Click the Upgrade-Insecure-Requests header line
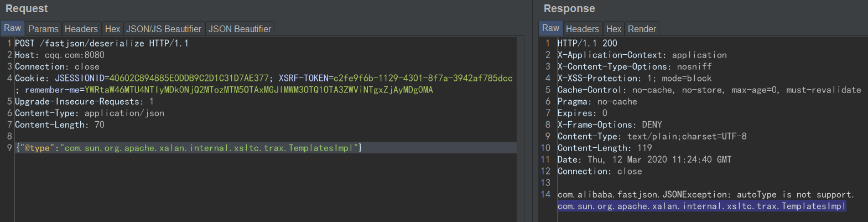Screen dimensions: 868x222 click(x=84, y=101)
